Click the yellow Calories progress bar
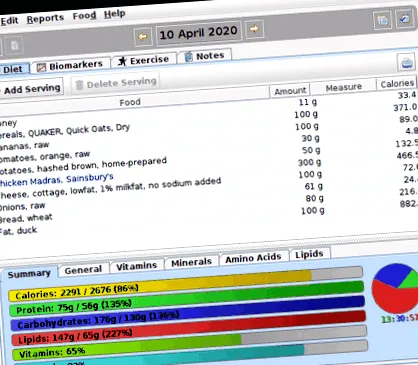 (186, 283)
